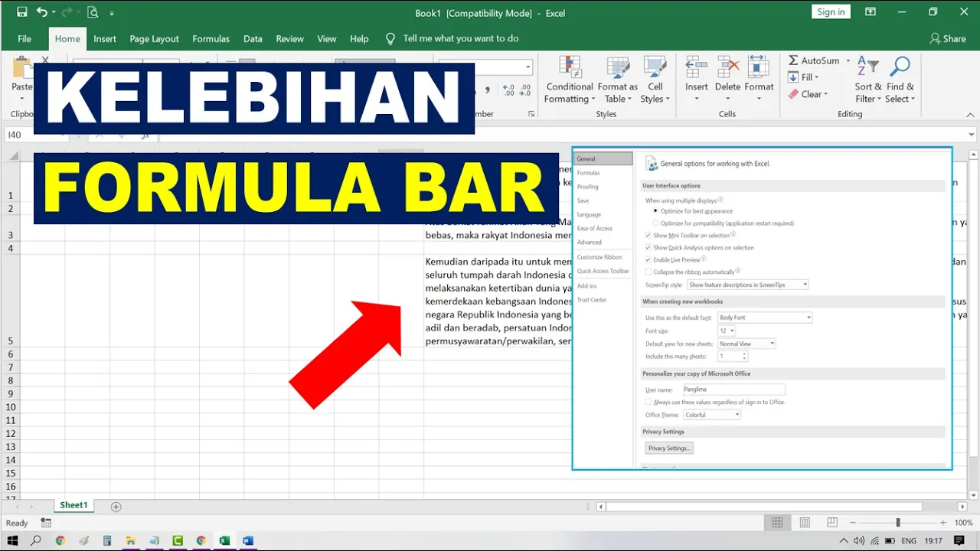Adjust the zoom slider handle

pyautogui.click(x=898, y=523)
